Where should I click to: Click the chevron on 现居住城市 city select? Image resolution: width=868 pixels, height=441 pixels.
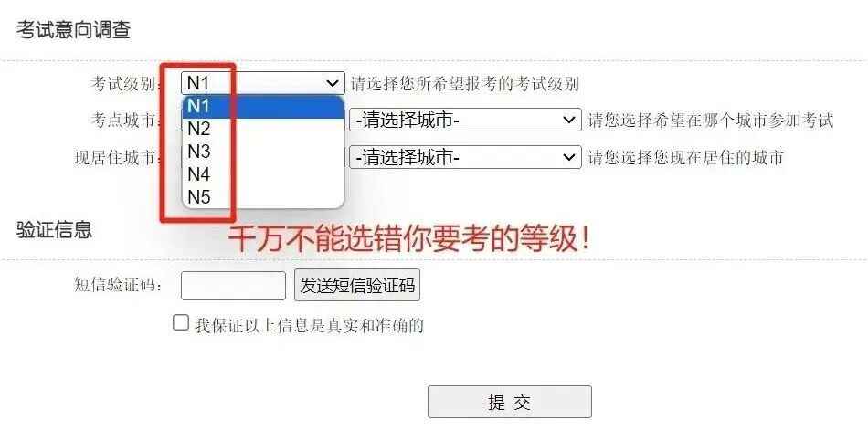(x=568, y=158)
